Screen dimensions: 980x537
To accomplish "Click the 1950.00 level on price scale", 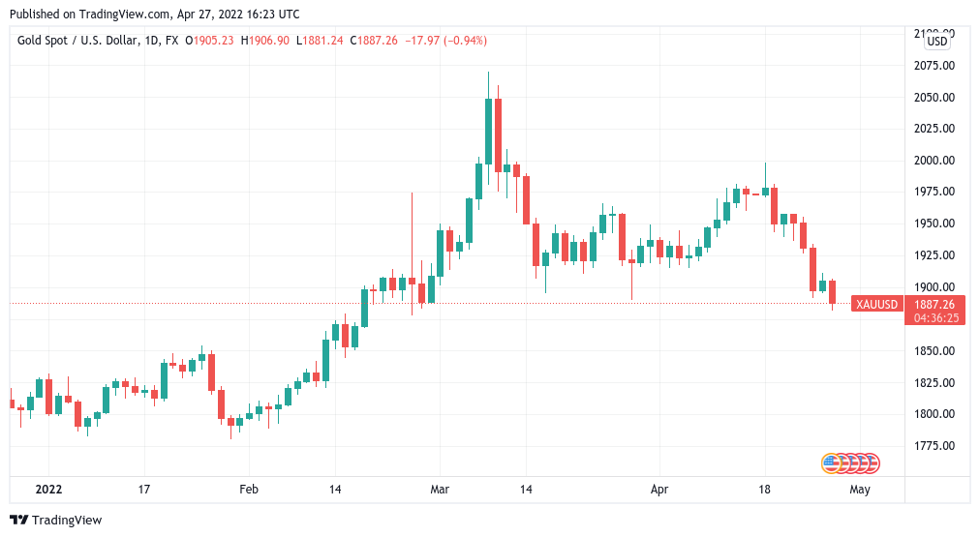I will pos(934,224).
